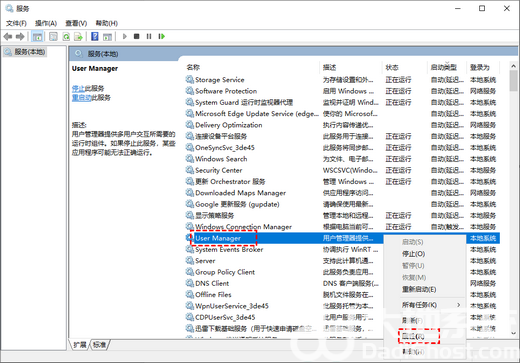Click the Stop Service square icon
Screen dimensions: 520x363
(x=136, y=36)
